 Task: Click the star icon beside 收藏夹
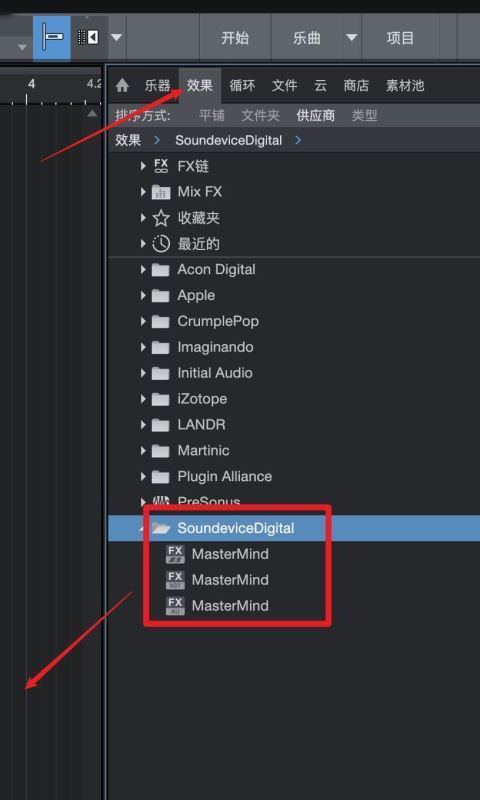click(161, 218)
